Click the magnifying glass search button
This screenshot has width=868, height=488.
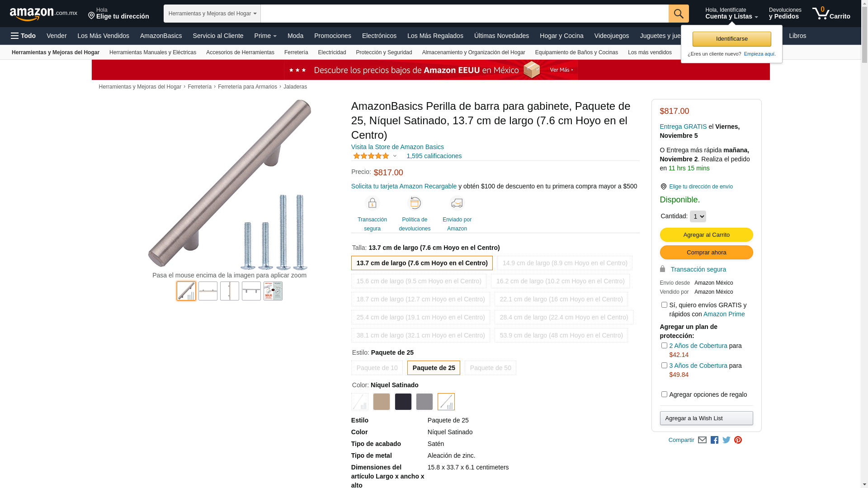[679, 14]
